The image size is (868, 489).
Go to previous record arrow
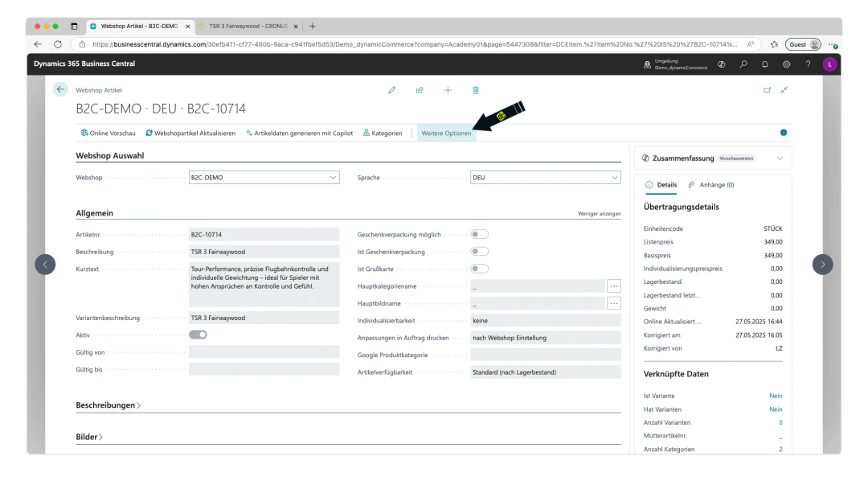[x=45, y=264]
